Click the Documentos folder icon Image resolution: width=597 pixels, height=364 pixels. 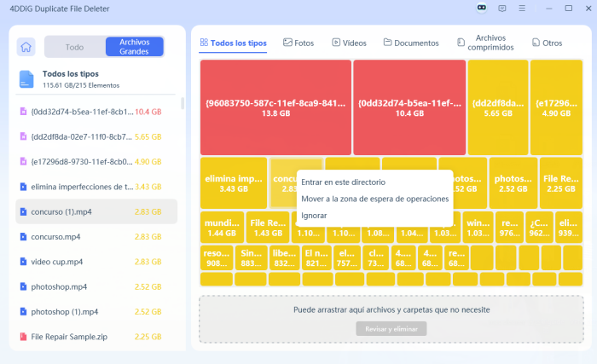coord(388,43)
